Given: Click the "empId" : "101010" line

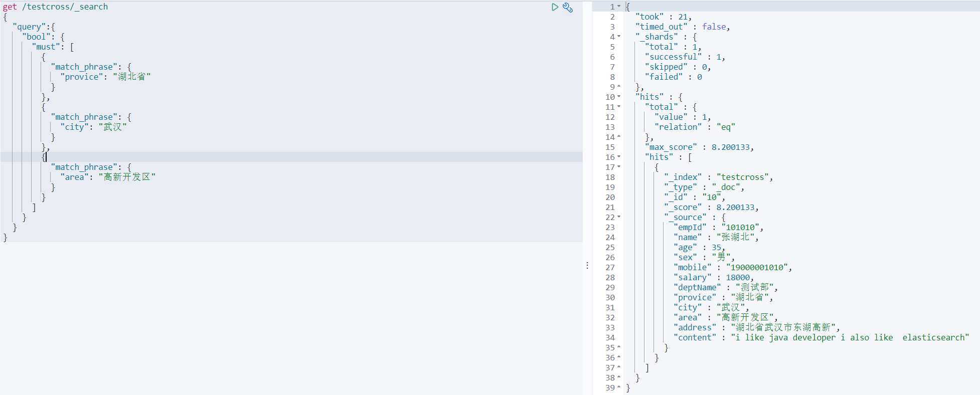Looking at the screenshot, I should pos(718,227).
